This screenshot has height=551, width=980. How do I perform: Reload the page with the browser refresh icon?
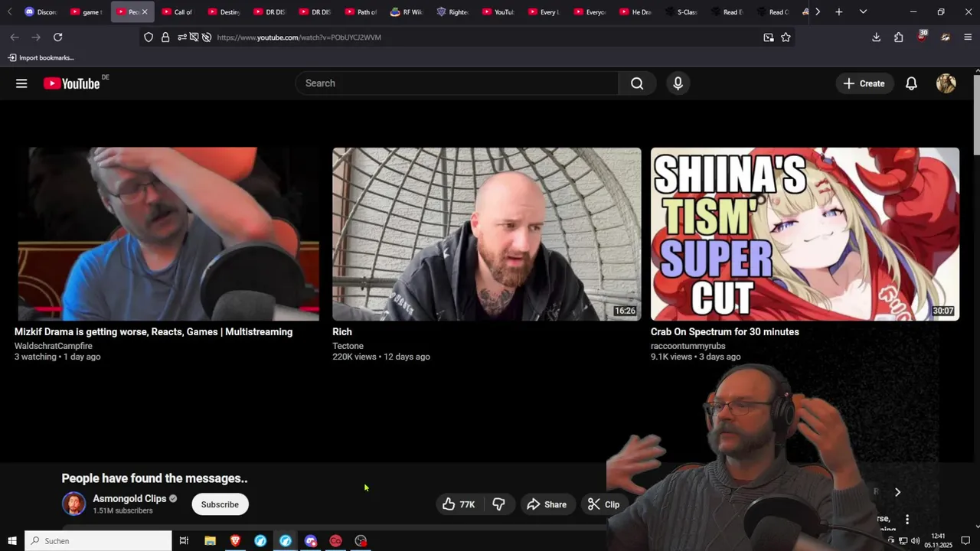pyautogui.click(x=57, y=37)
